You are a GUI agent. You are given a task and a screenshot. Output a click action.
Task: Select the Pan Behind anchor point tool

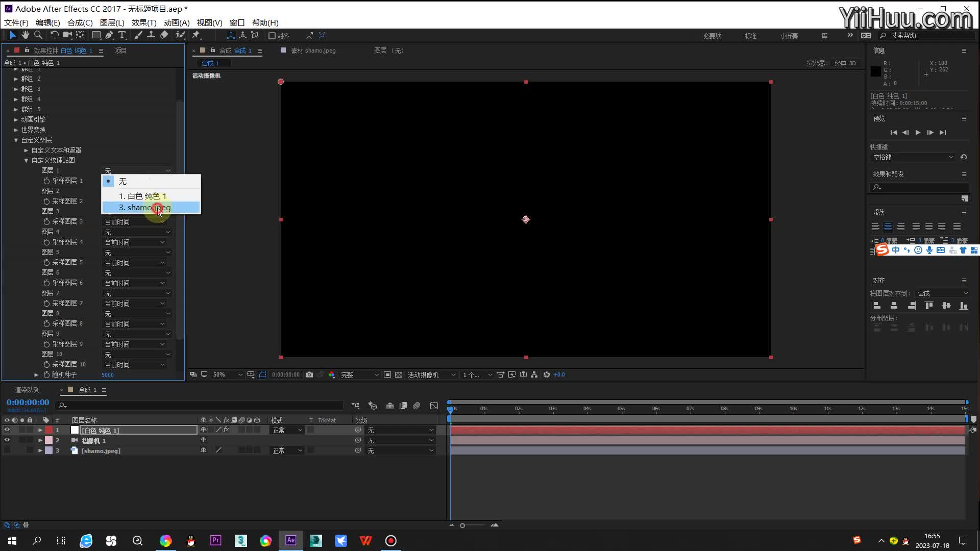coord(80,35)
